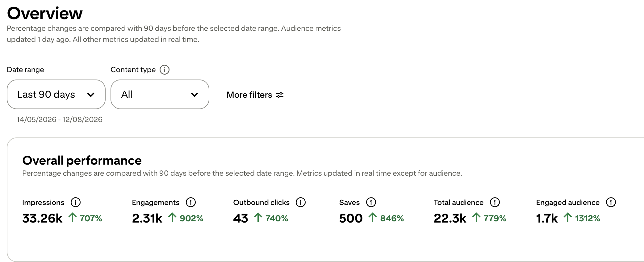Click Engaged audience info icon

[x=611, y=202]
